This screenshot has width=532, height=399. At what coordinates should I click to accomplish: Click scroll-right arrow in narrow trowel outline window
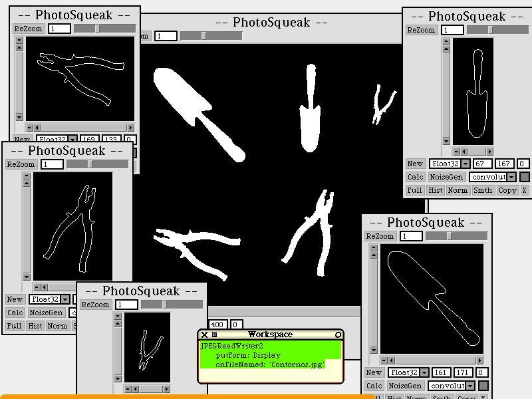(x=489, y=152)
